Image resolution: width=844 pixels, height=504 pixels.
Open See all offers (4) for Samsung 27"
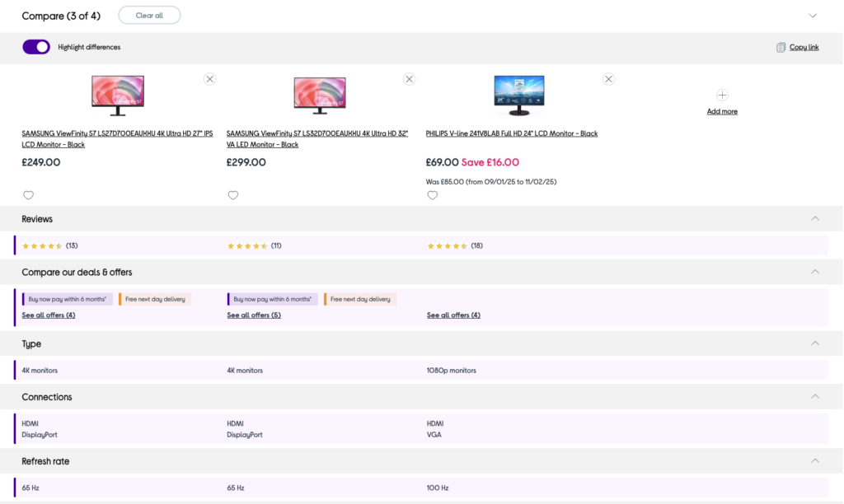[x=49, y=315]
